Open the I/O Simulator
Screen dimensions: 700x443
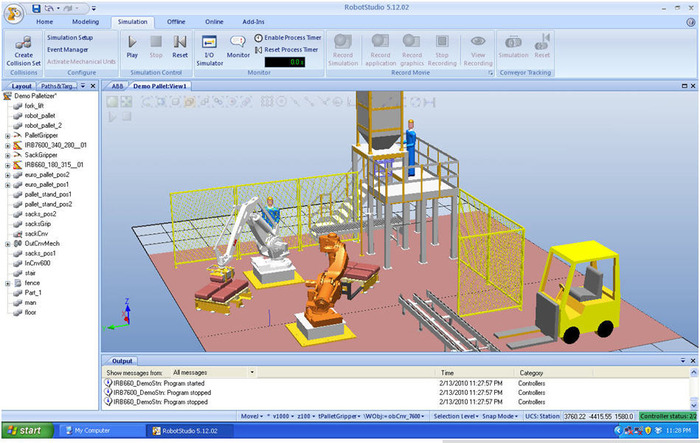[x=209, y=50]
